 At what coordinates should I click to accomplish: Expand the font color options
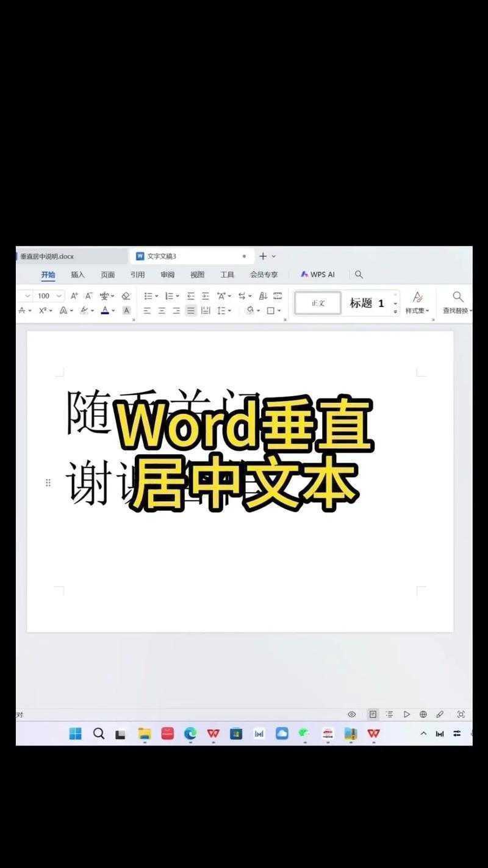[x=112, y=310]
